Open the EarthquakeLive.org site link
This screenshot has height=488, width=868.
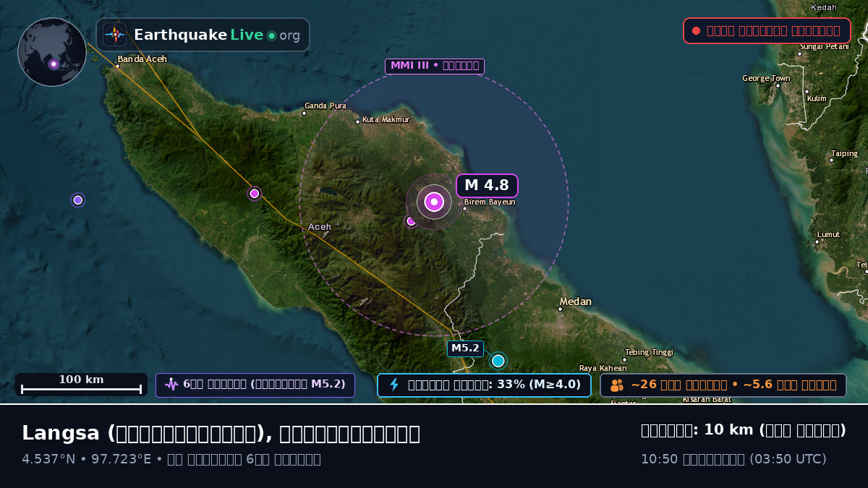tap(203, 35)
